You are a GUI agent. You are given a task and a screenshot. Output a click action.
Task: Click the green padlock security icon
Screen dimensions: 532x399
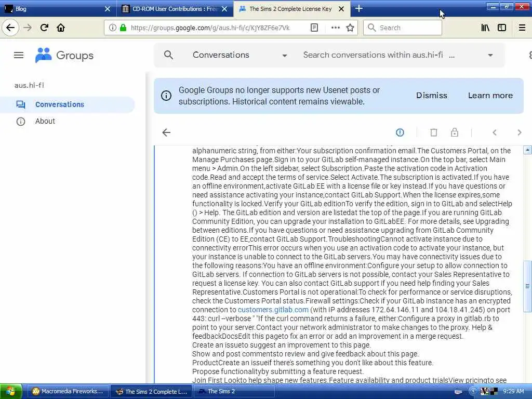coord(123,28)
